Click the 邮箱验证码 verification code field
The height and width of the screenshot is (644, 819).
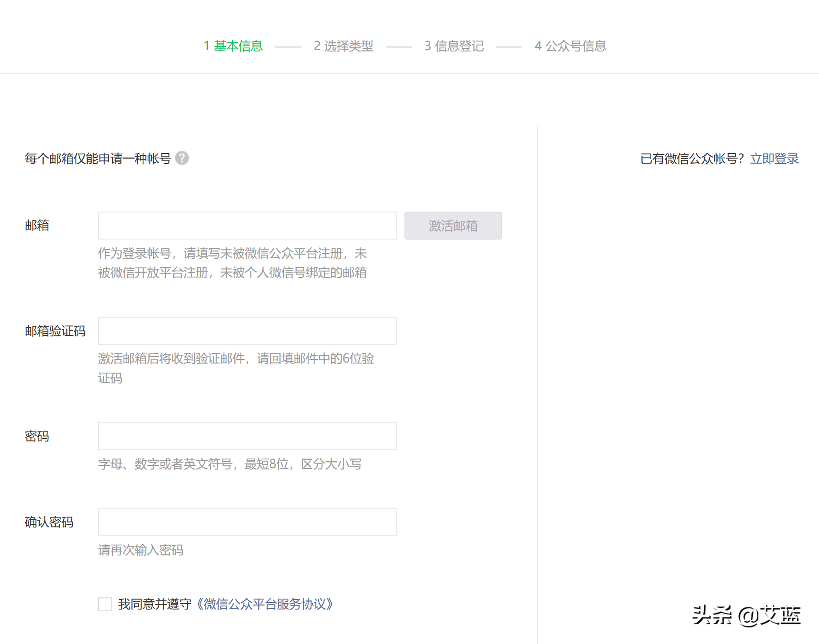[247, 331]
